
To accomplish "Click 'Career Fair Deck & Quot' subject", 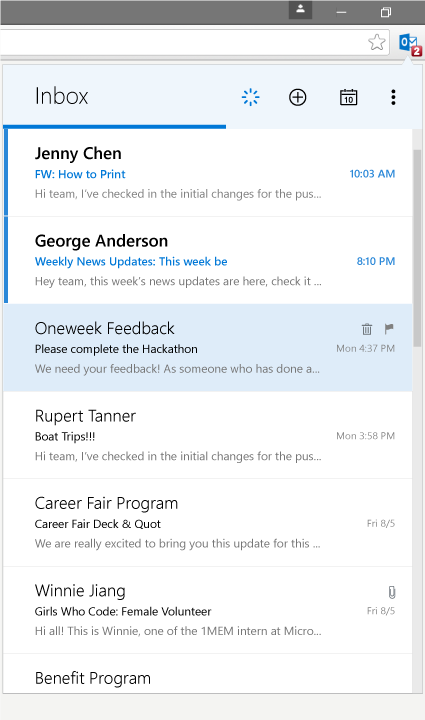I will click(98, 524).
